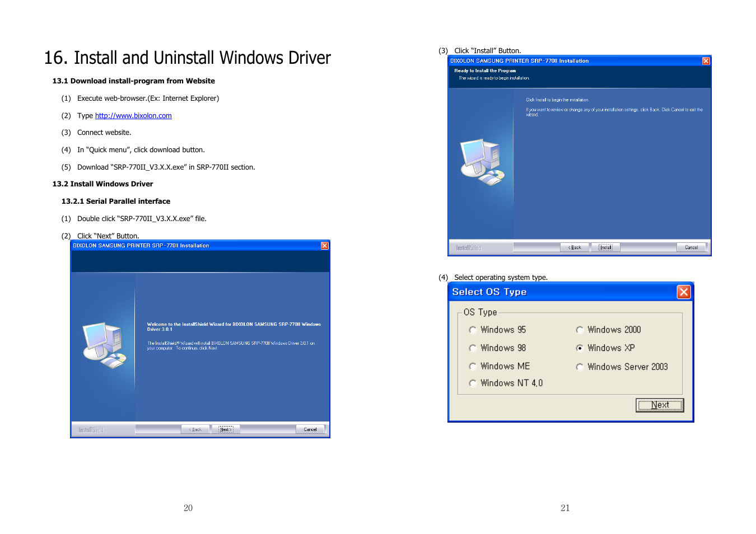
Task: Select the Windows Server 2003 radio button
Action: 580,367
